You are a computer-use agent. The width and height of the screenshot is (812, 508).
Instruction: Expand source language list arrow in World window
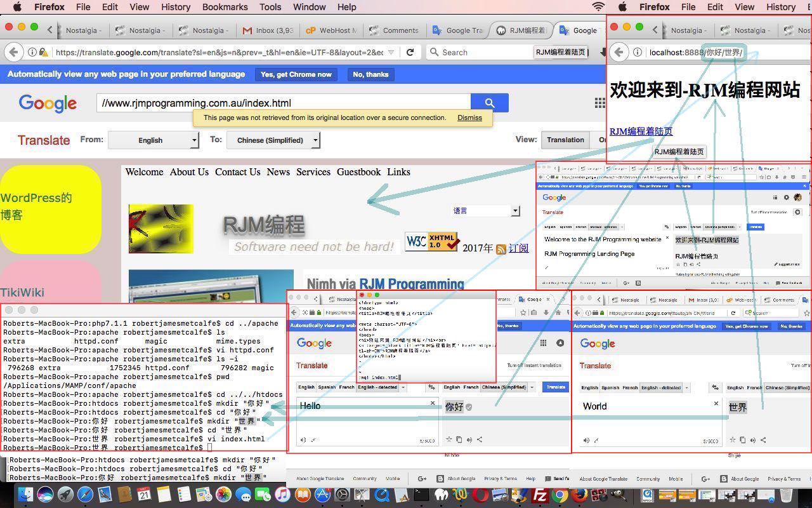(x=686, y=387)
